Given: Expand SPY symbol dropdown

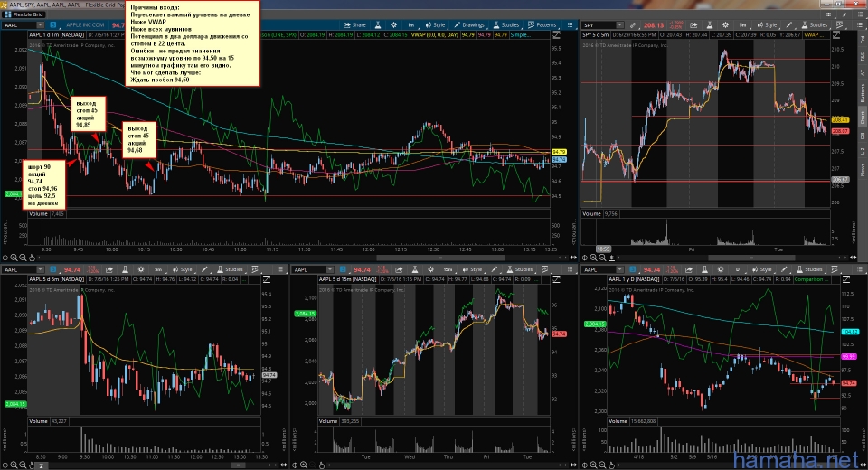Looking at the screenshot, I should tap(619, 25).
